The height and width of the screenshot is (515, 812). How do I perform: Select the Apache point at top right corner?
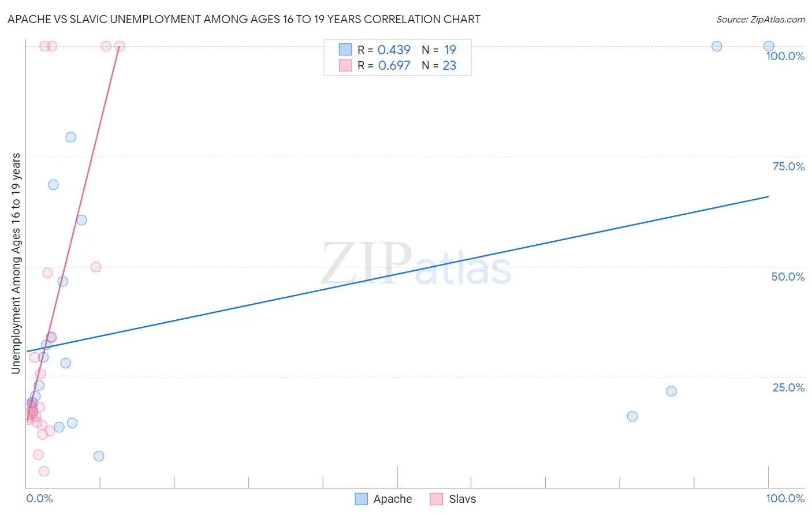(x=769, y=46)
